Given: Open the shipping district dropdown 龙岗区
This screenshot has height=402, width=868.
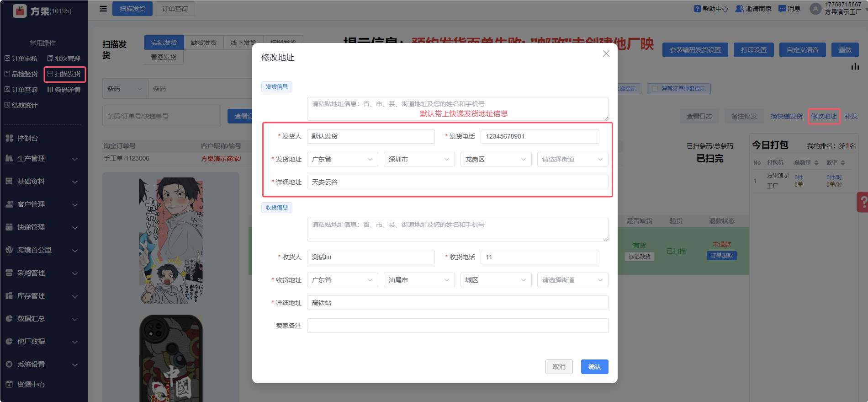Looking at the screenshot, I should (x=496, y=159).
